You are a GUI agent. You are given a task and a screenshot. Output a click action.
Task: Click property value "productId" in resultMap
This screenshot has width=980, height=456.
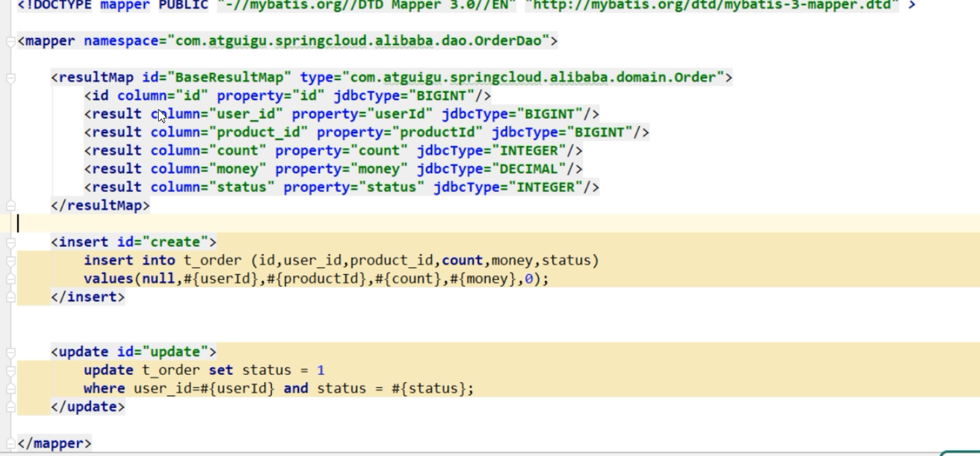pyautogui.click(x=437, y=133)
